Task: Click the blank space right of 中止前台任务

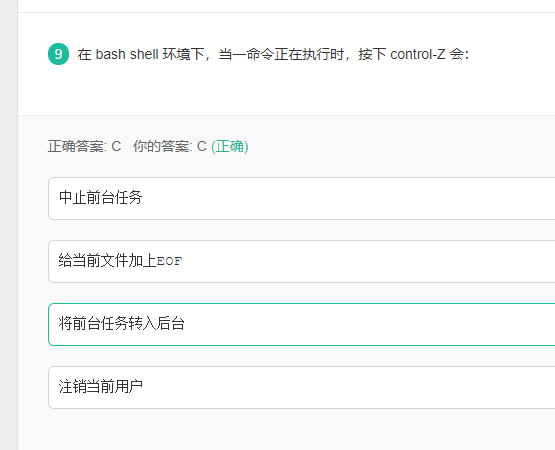Action: [x=347, y=198]
